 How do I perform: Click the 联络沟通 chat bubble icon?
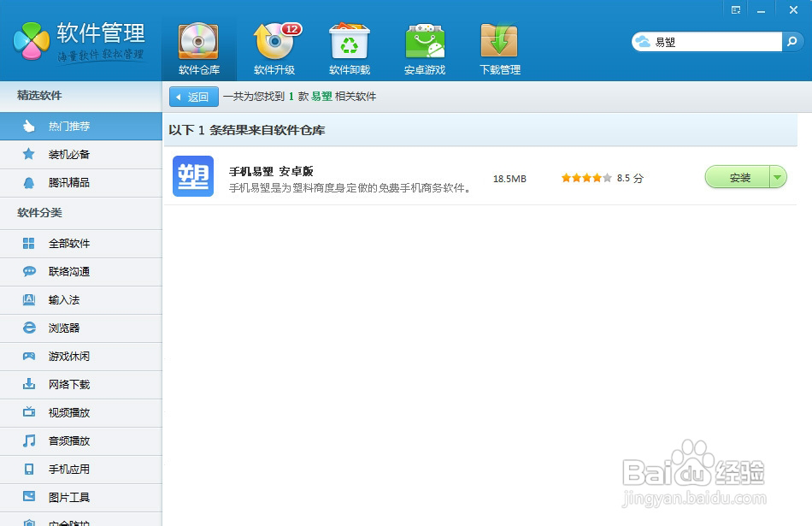tap(29, 271)
